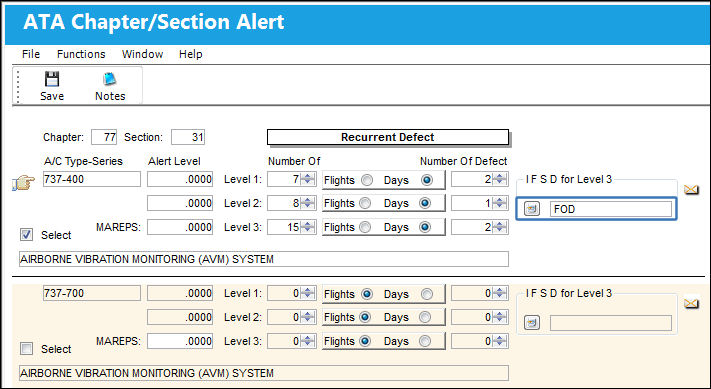The image size is (711, 389).
Task: Adjust 737-700 Level 2 defect count spinner
Action: click(500, 316)
